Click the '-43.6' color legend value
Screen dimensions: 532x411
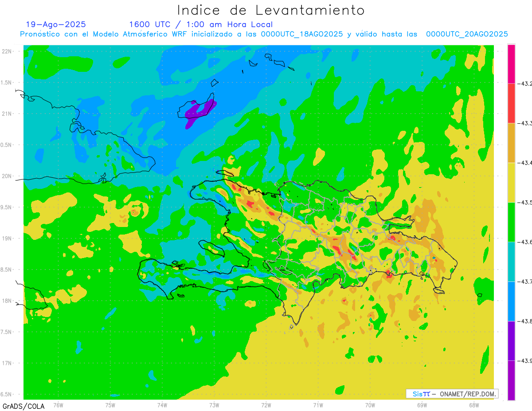click(x=525, y=242)
